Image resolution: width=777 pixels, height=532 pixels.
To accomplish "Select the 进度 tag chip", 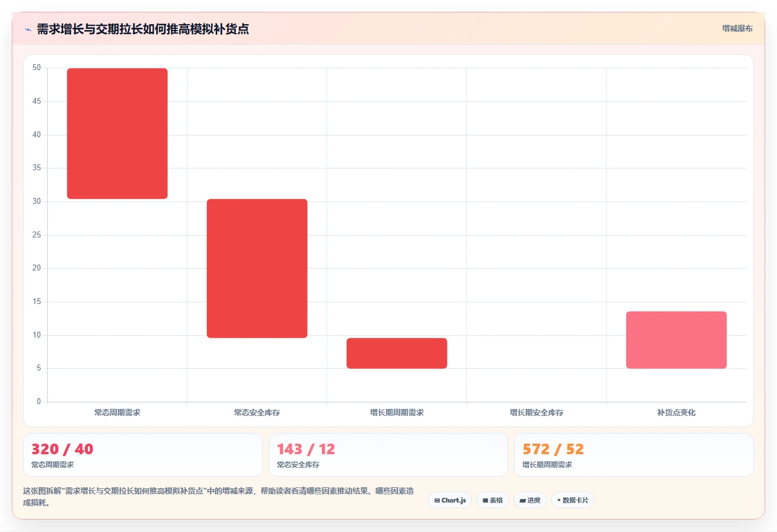I will pos(530,500).
